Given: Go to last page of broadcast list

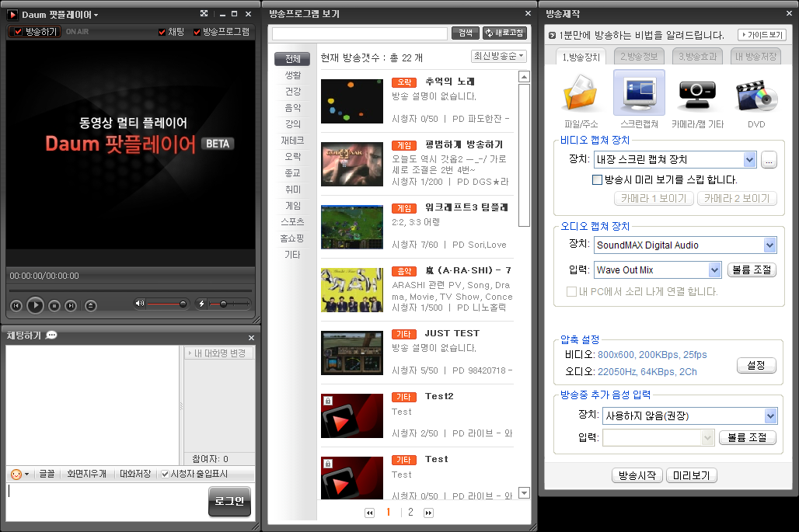Looking at the screenshot, I should 428,513.
